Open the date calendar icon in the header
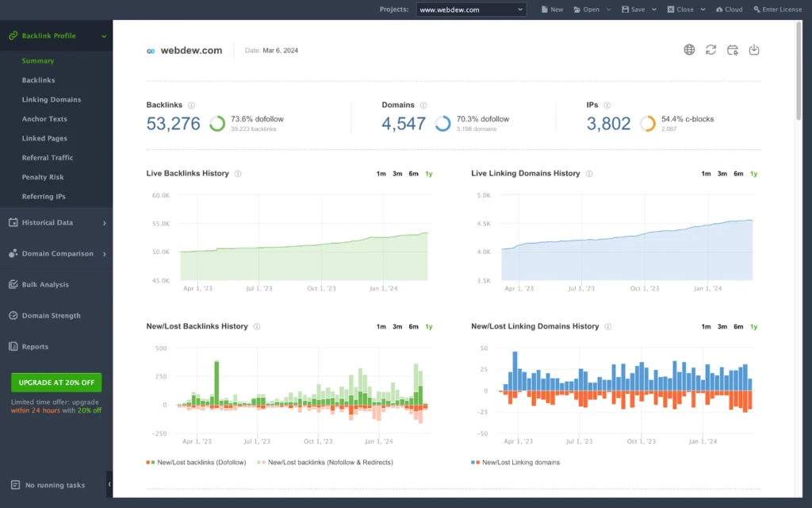 732,49
